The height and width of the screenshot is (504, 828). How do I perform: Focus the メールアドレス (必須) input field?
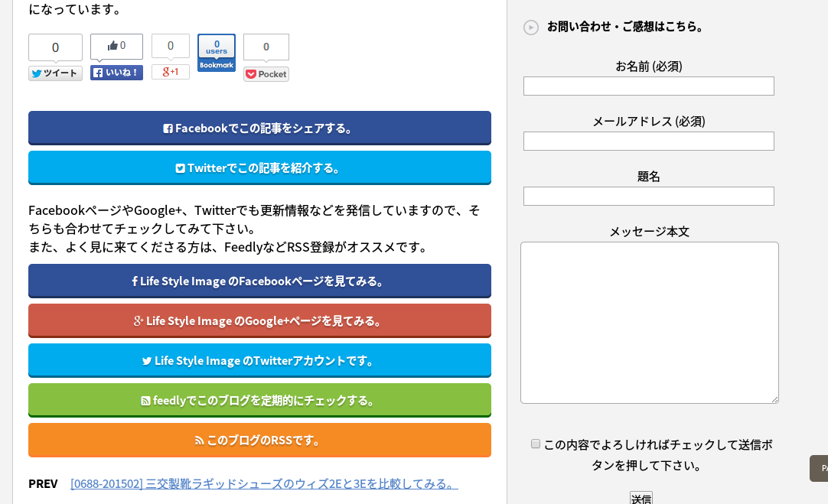[648, 141]
